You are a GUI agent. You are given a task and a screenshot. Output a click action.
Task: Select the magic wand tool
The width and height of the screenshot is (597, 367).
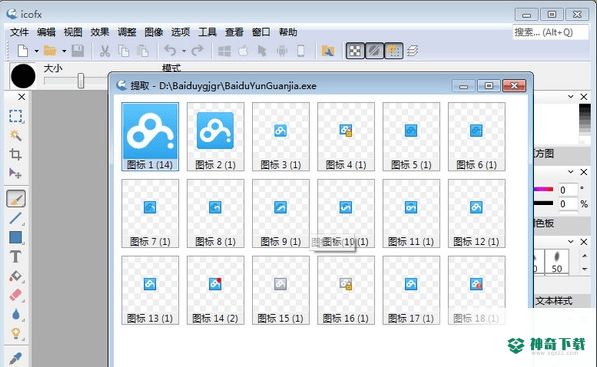click(16, 135)
